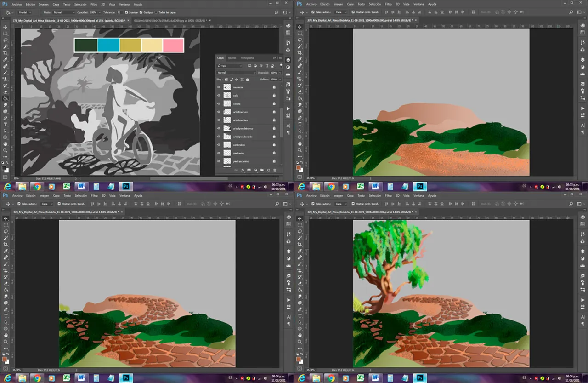Image resolution: width=588 pixels, height=383 pixels.
Task: Toggle Mostrar contr. transf. in bottom-left window
Action: (x=59, y=204)
